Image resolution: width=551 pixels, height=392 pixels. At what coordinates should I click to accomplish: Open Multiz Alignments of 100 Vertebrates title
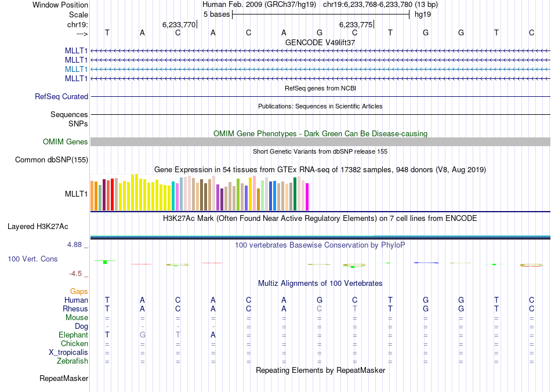click(x=320, y=284)
